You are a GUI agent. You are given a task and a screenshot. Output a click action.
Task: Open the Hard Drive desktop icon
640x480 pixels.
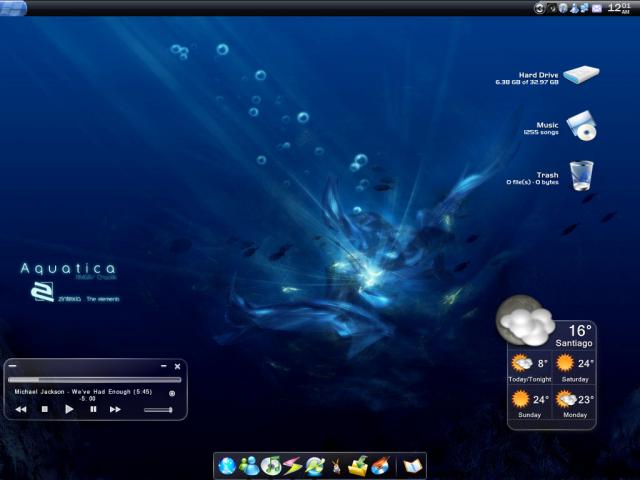coord(581,75)
